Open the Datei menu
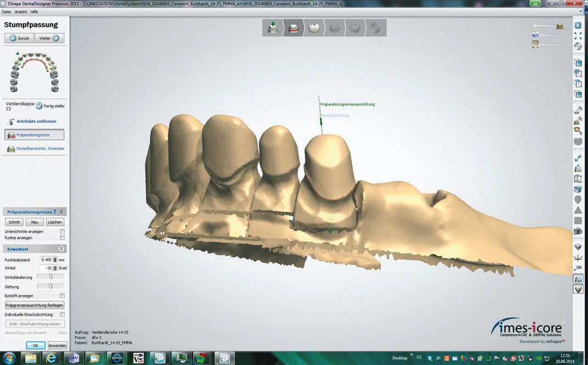Viewport: 588px width, 365px height. 7,12
